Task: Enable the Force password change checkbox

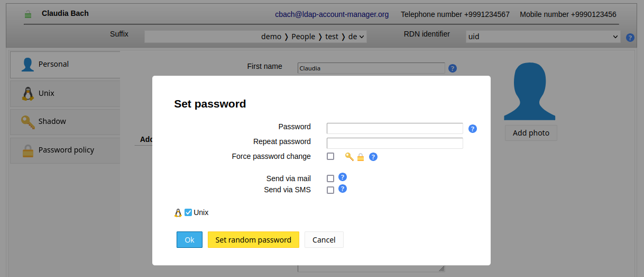Action: 330,156
